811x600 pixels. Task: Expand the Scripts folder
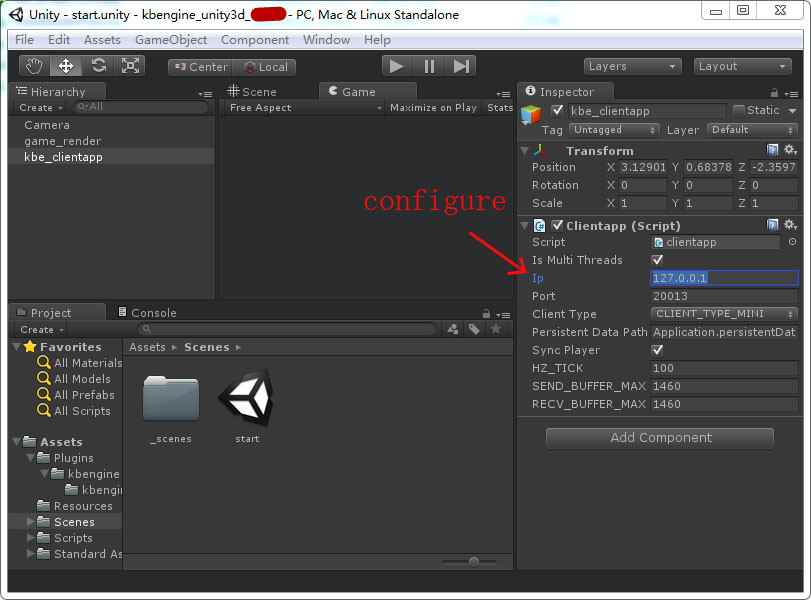pyautogui.click(x=31, y=537)
